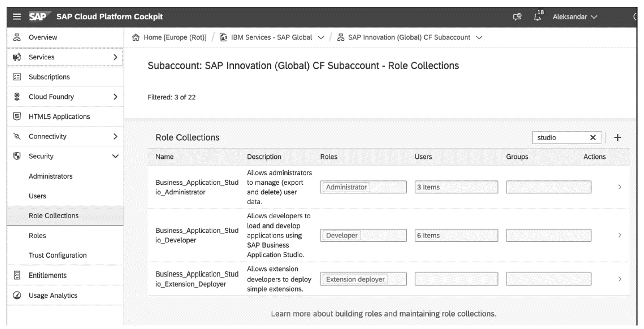Click Business_Application_Studio_Extension_Deployer name cell
This screenshot has width=644, height=329.
click(197, 279)
